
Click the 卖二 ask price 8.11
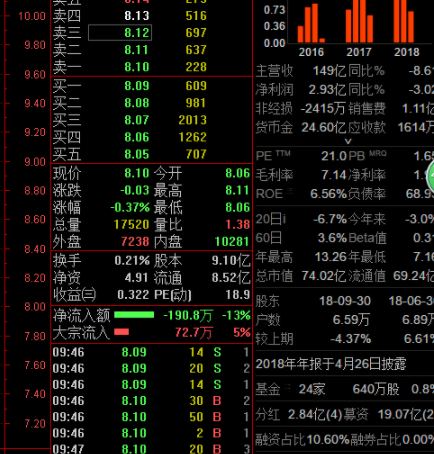click(x=137, y=50)
